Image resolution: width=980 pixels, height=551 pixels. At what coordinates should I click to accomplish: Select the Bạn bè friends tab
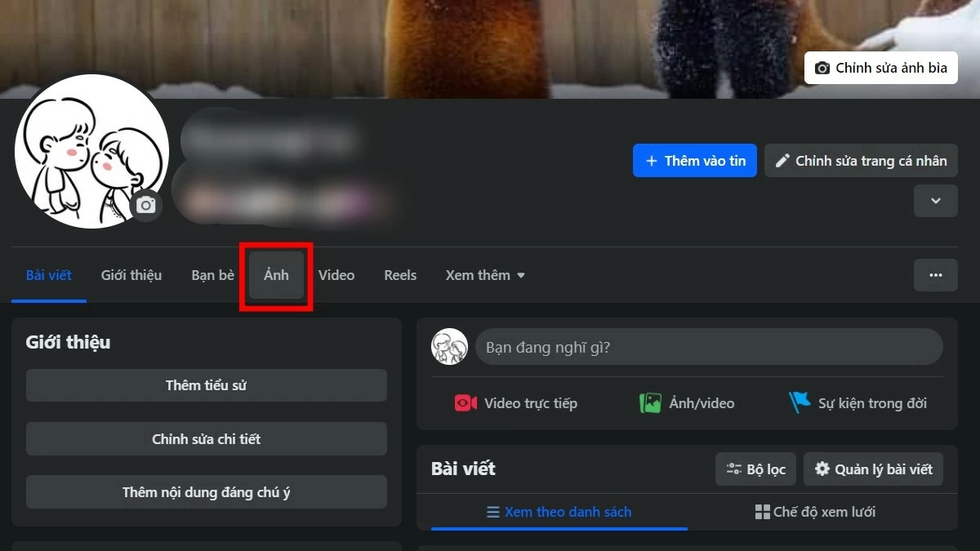212,275
